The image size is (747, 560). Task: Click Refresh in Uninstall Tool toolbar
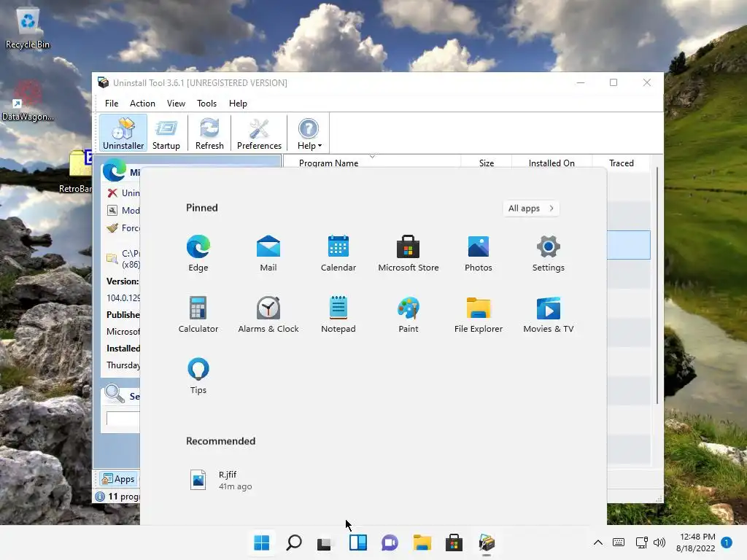click(209, 133)
